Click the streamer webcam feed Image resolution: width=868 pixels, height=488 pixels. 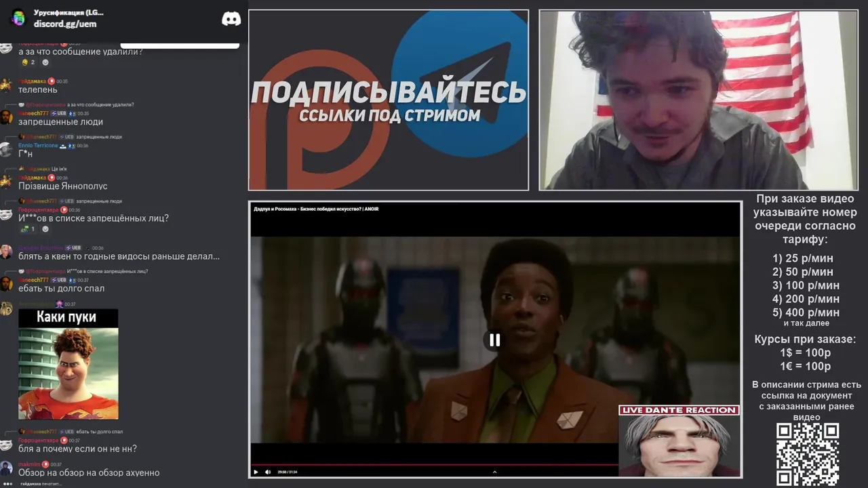698,100
